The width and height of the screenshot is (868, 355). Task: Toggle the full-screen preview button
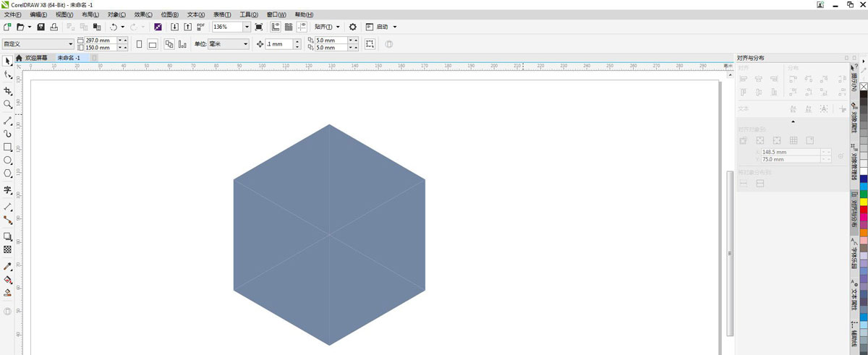259,27
